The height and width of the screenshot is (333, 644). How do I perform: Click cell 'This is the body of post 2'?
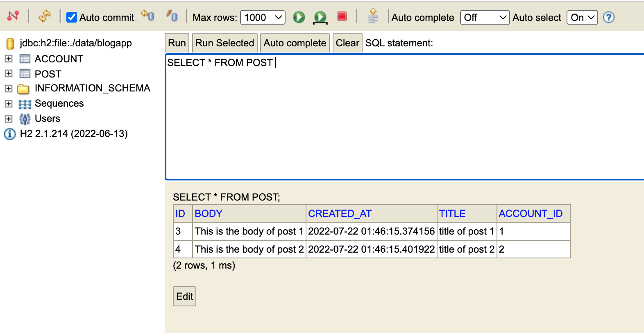249,249
